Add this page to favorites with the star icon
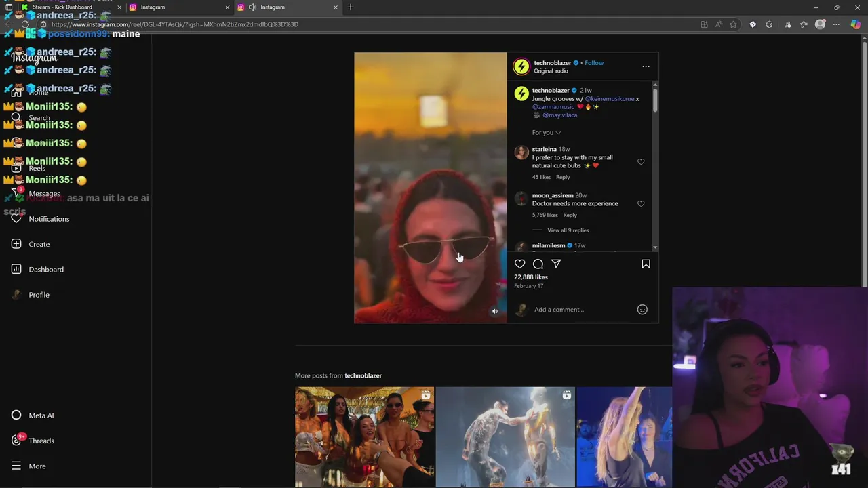 pos(733,24)
